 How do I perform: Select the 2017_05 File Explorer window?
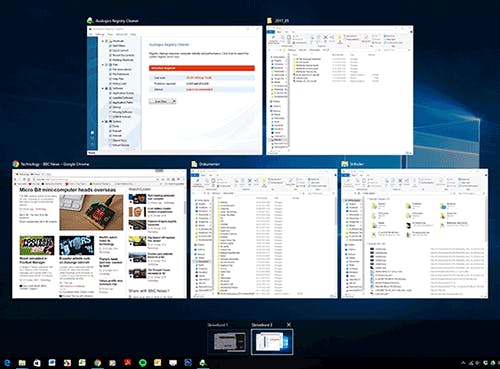click(x=340, y=90)
